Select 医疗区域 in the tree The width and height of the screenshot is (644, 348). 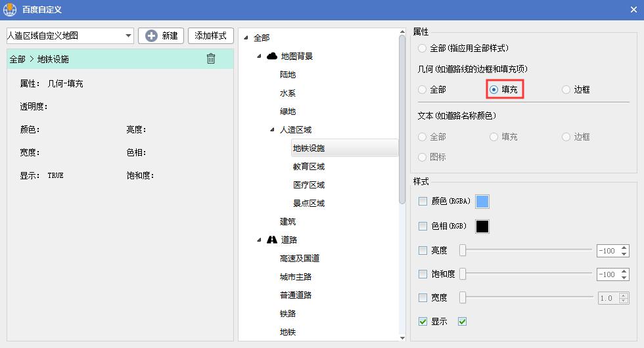(309, 185)
